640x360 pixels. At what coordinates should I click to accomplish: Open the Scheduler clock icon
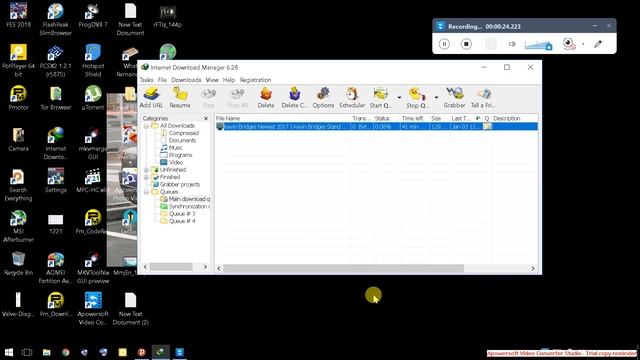(352, 97)
